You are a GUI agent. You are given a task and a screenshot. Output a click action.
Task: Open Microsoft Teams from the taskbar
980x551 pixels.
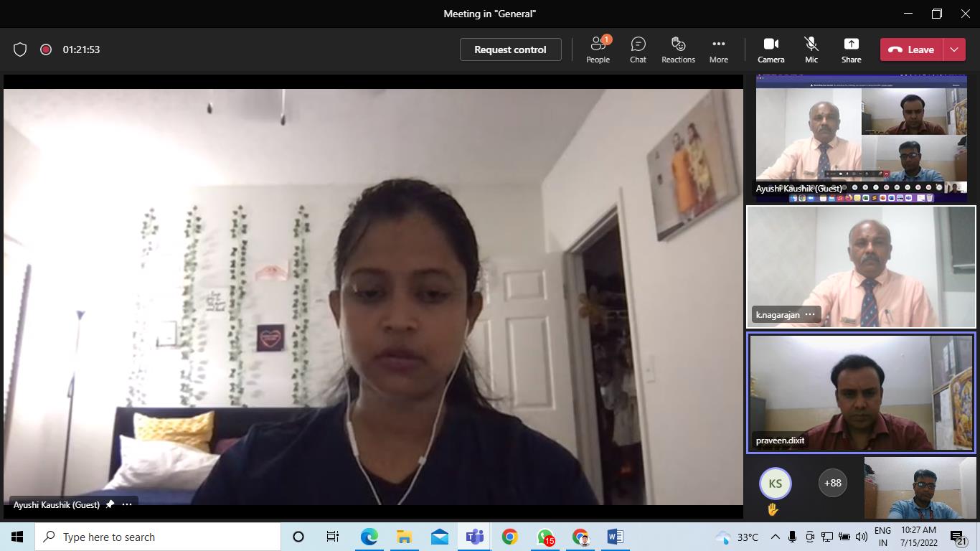pos(474,537)
